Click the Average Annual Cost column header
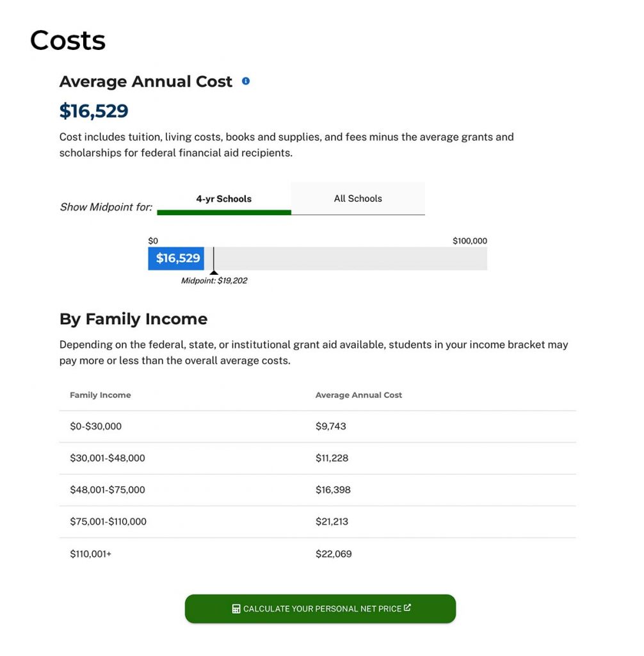This screenshot has height=656, width=644. coord(358,395)
